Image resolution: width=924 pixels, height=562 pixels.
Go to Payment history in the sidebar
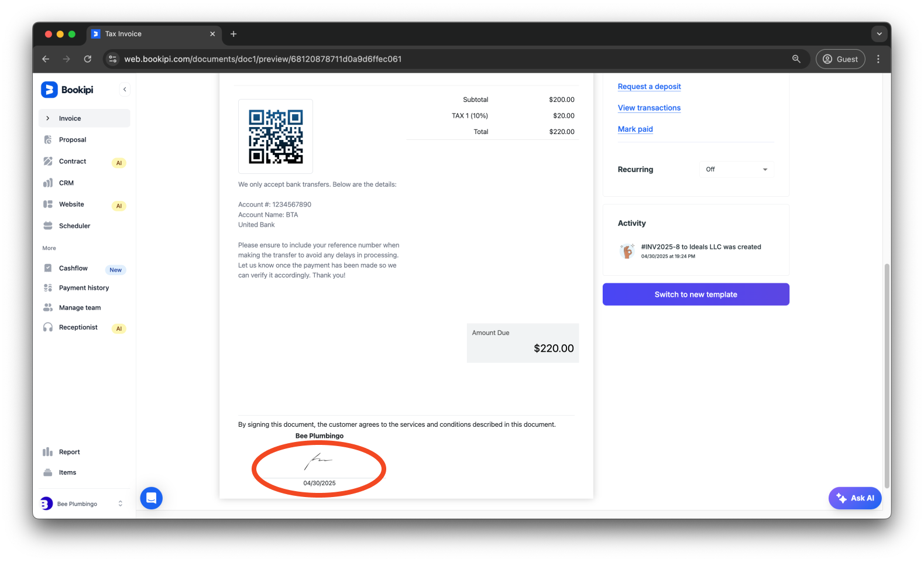pyautogui.click(x=84, y=288)
